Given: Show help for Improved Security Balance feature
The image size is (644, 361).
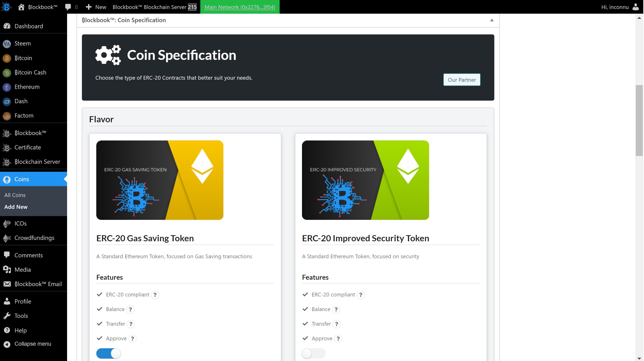Looking at the screenshot, I should pos(336,309).
